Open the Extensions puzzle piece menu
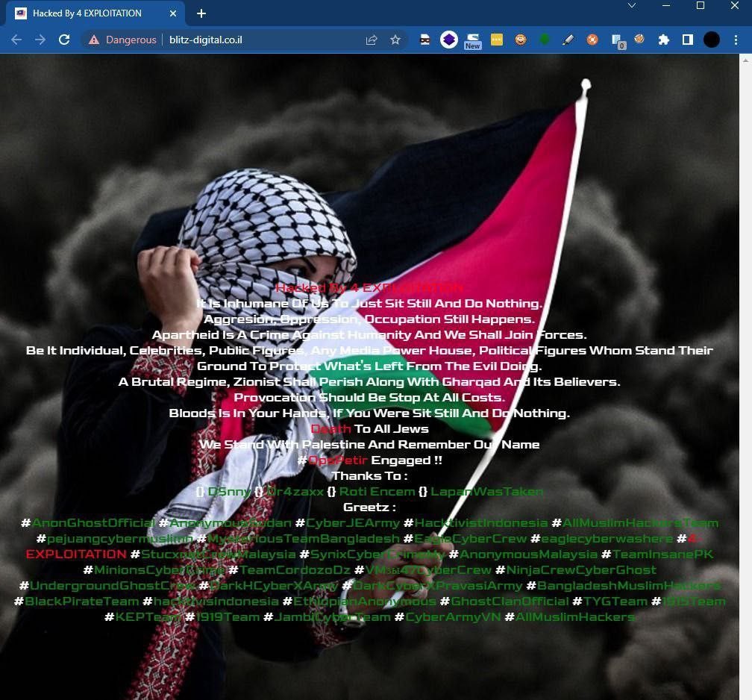Viewport: 752px width, 700px height. (664, 40)
